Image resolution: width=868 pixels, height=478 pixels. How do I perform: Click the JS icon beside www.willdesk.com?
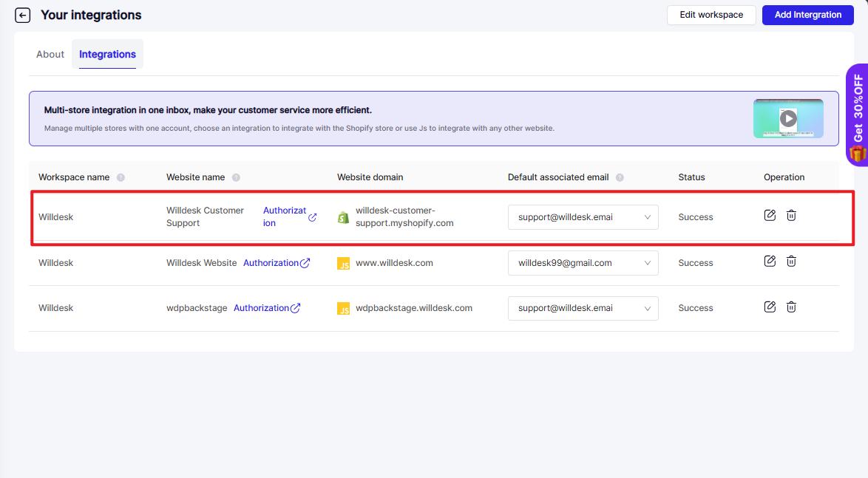pos(343,263)
